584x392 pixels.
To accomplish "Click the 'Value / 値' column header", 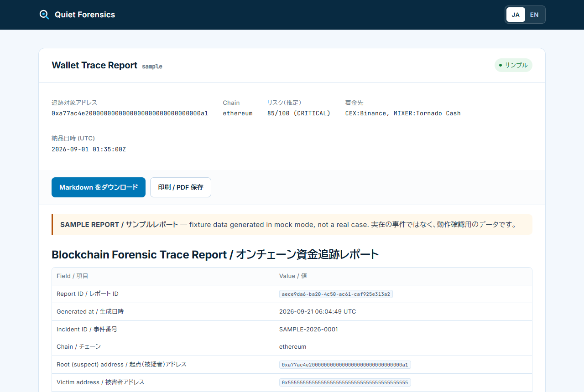I will click(293, 276).
